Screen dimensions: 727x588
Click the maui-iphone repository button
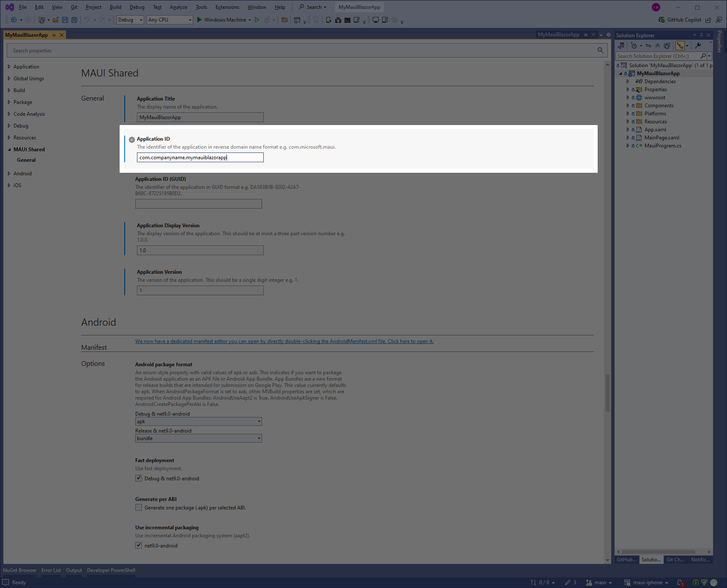click(x=646, y=583)
